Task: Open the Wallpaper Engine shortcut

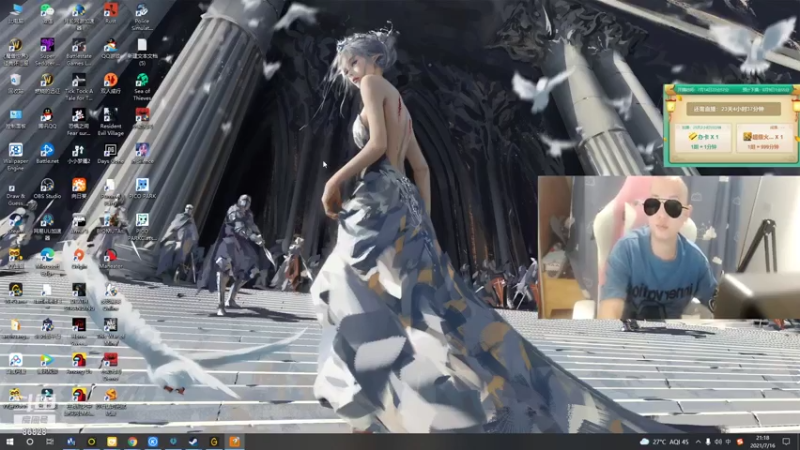Action: (15, 156)
